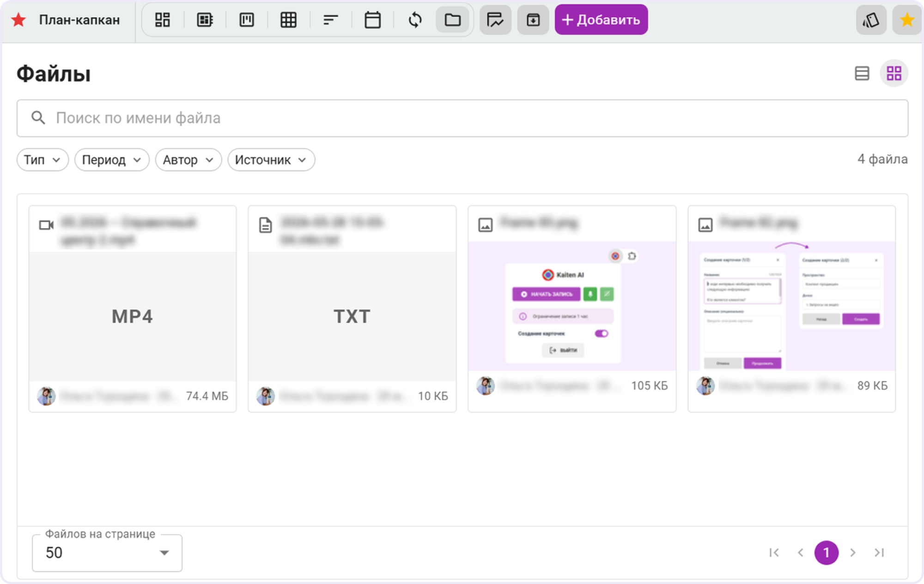
Task: Switch files to grid tile view
Action: click(894, 73)
